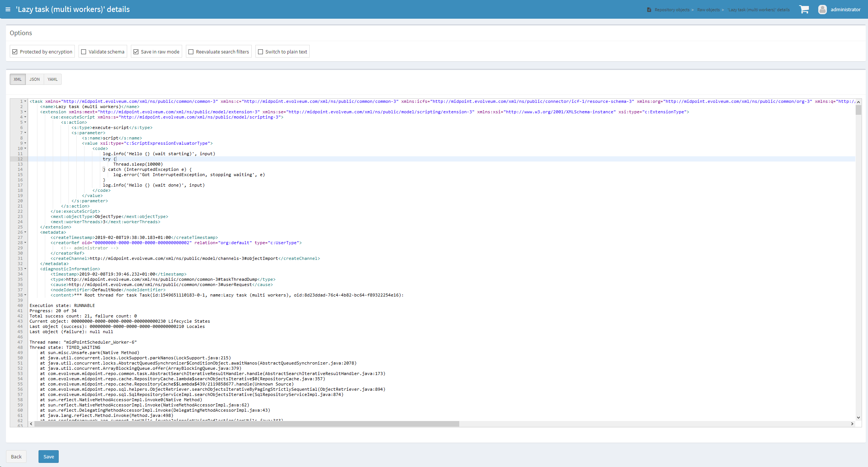Open Raw objects breadcrumb link
The height and width of the screenshot is (467, 868).
(x=708, y=10)
